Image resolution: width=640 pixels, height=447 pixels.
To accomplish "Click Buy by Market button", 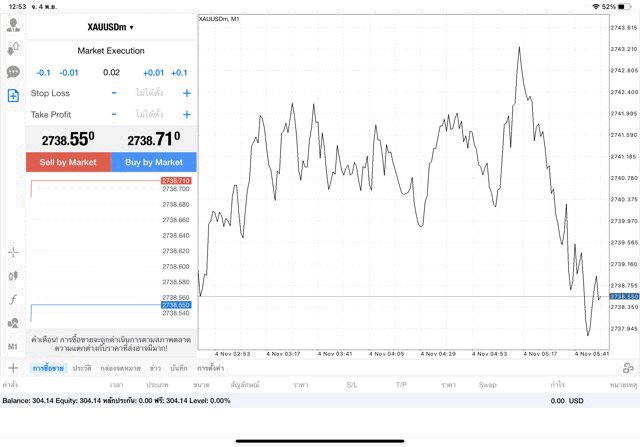I will point(154,162).
